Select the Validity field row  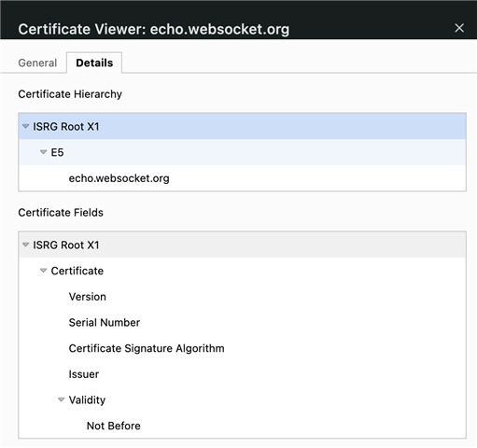pyautogui.click(x=242, y=399)
